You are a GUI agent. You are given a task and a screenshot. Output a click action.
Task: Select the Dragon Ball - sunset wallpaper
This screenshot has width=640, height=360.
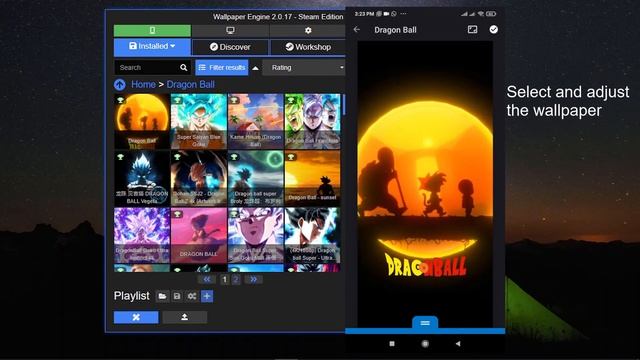313,178
